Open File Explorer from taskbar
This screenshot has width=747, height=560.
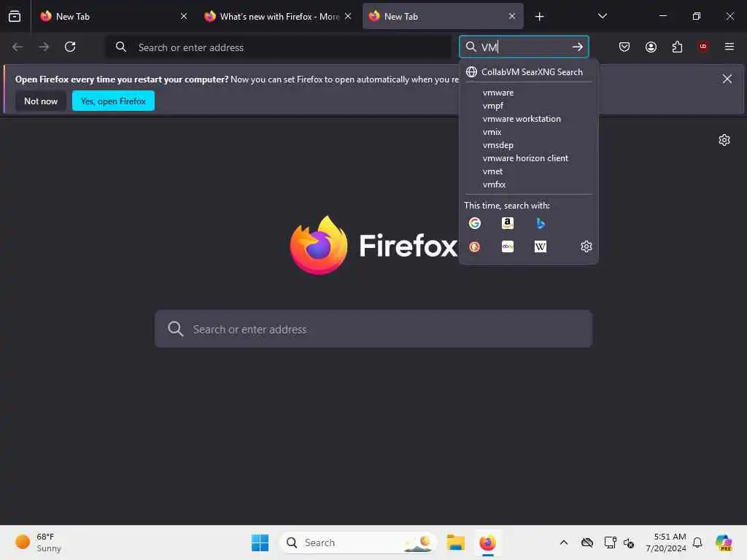coord(456,542)
